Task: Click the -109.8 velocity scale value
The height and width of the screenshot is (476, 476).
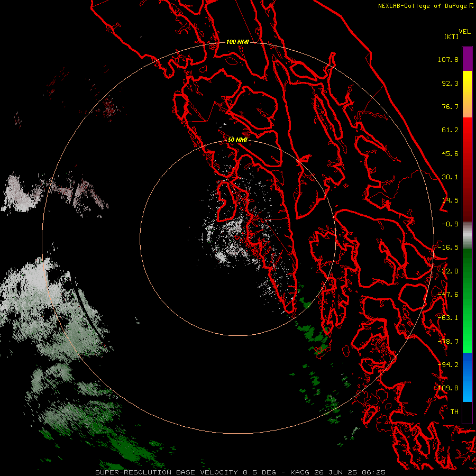Action: 446,388
